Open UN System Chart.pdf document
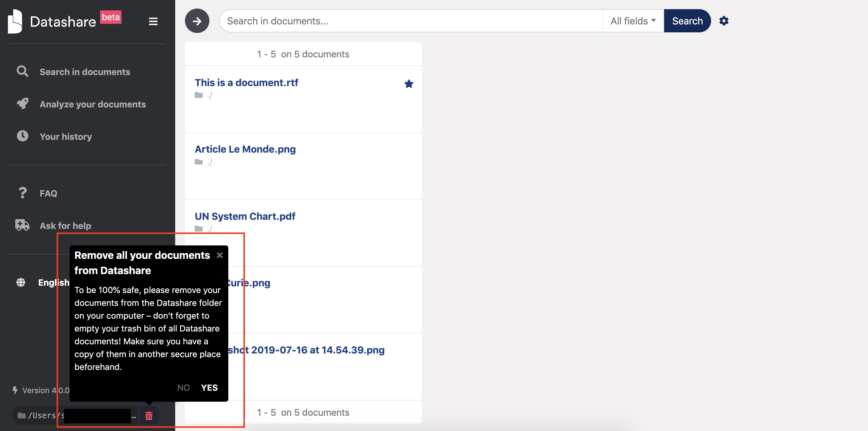 tap(245, 216)
